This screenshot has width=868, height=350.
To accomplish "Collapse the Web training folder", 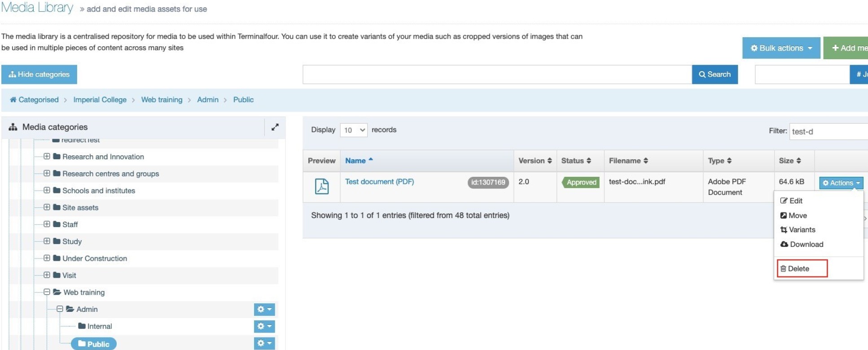I will tap(47, 292).
